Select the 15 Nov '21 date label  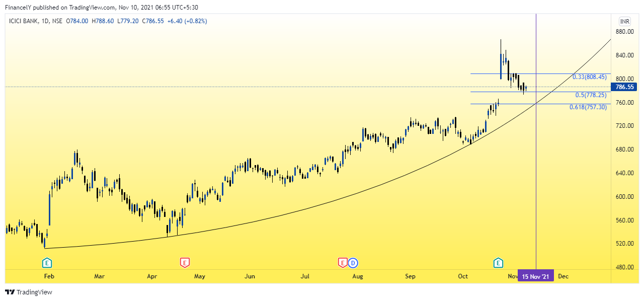tap(536, 276)
